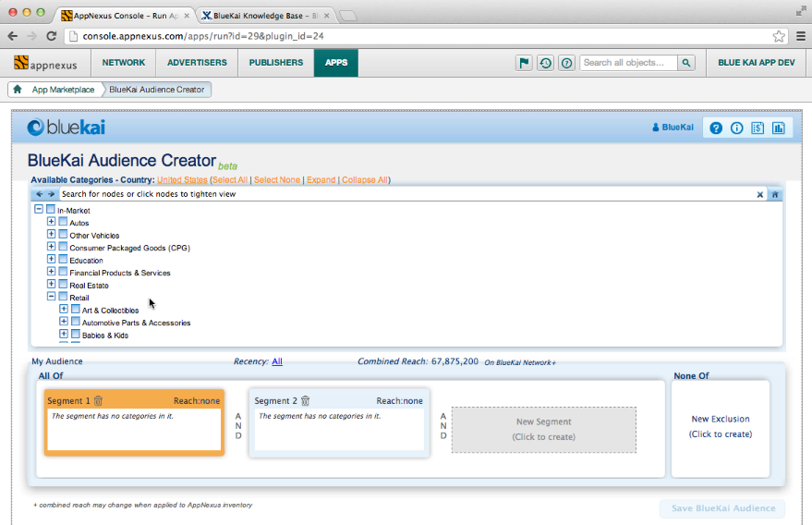Screen dimensions: 812x525
Task: Expand Consumer Packaged Goods node
Action: (x=51, y=246)
